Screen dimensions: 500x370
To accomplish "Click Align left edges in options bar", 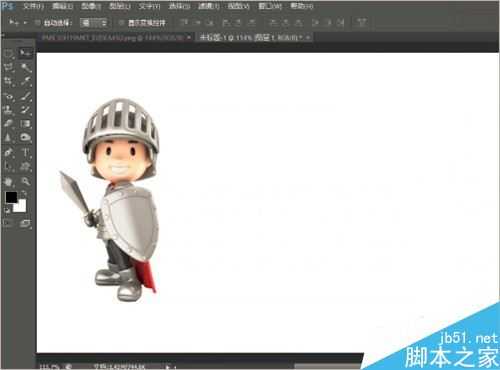I will (227, 23).
